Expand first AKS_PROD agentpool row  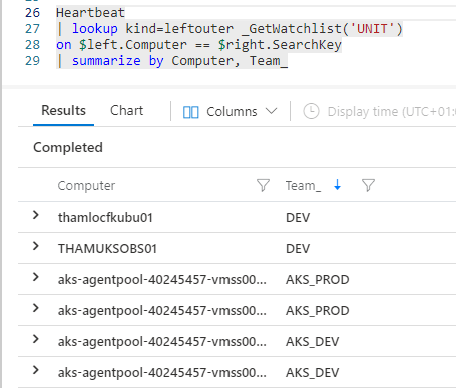(x=36, y=277)
